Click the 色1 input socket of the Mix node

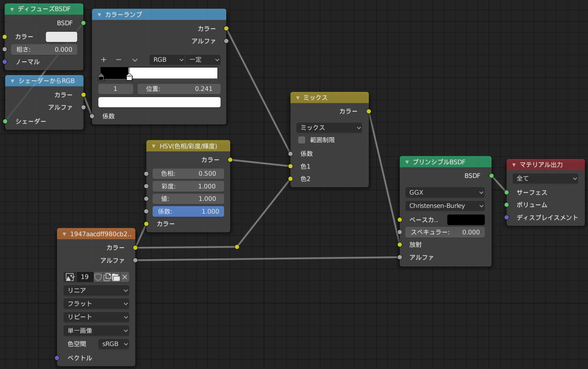(290, 166)
